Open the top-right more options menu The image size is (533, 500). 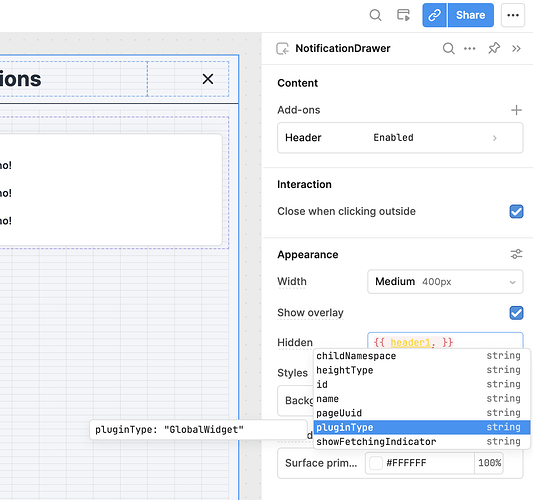[513, 15]
